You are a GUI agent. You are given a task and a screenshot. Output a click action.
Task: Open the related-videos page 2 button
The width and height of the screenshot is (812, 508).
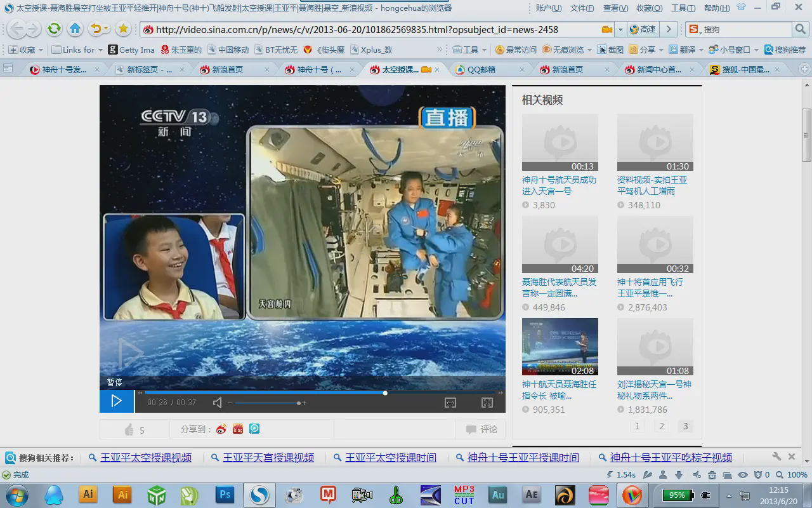661,426
